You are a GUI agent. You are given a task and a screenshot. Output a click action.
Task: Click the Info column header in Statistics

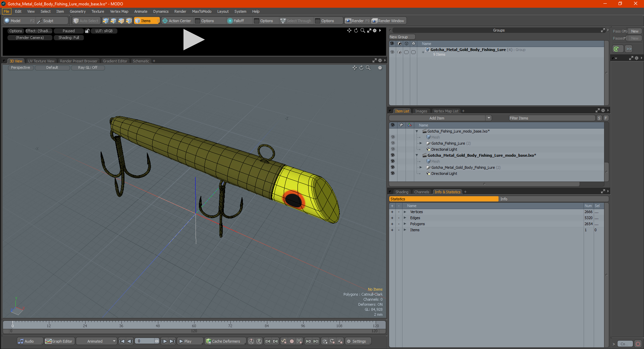(x=553, y=199)
